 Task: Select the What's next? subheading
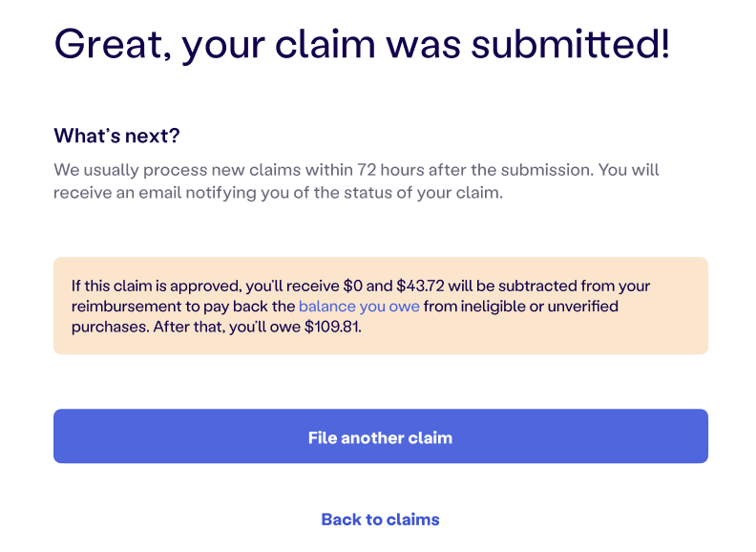click(116, 136)
